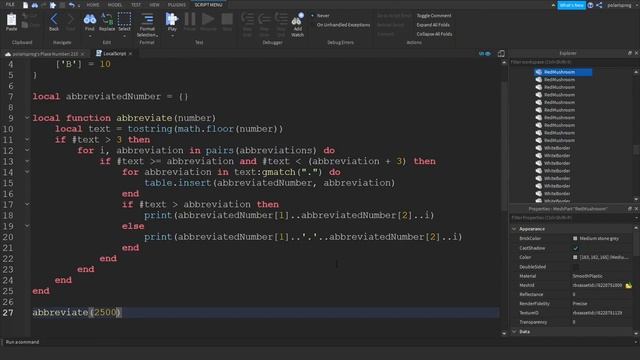The width and height of the screenshot is (640, 360).
Task: Click the Properties panel float icon
Action: (x=629, y=209)
